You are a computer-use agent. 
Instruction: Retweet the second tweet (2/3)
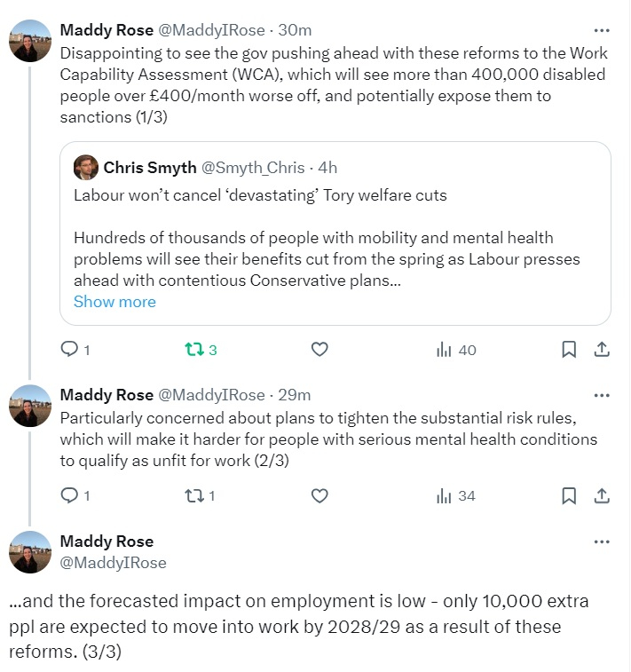click(x=193, y=495)
